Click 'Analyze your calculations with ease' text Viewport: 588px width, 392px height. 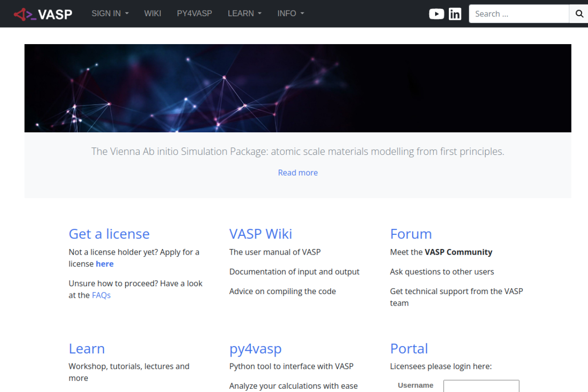[x=294, y=386]
